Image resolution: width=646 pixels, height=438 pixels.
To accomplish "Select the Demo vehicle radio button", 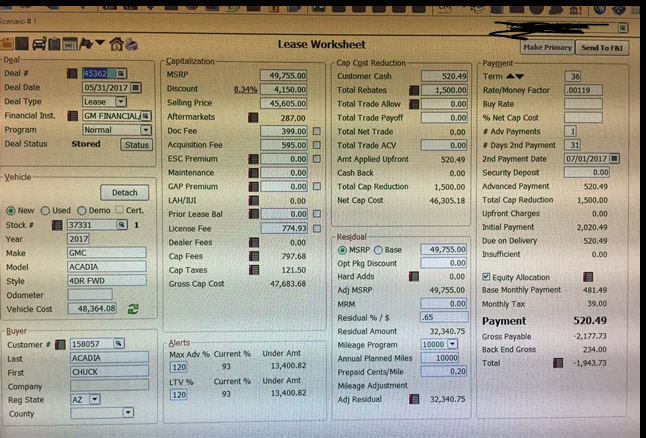I will pyautogui.click(x=82, y=211).
